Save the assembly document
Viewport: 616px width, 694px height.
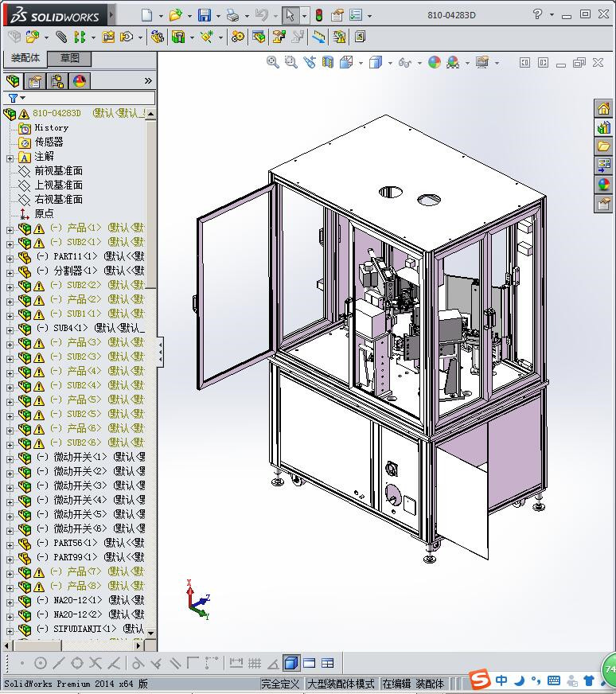[205, 15]
